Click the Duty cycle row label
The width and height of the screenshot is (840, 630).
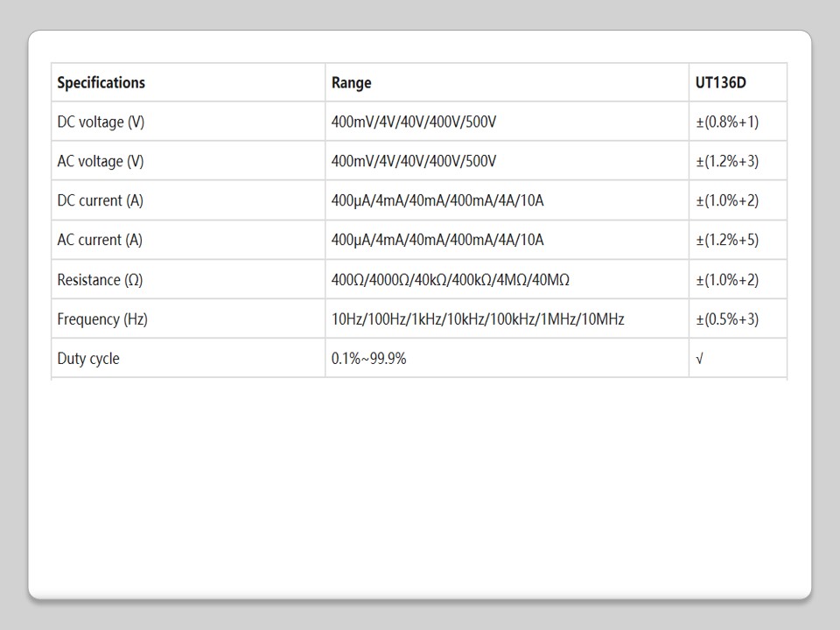pos(88,359)
